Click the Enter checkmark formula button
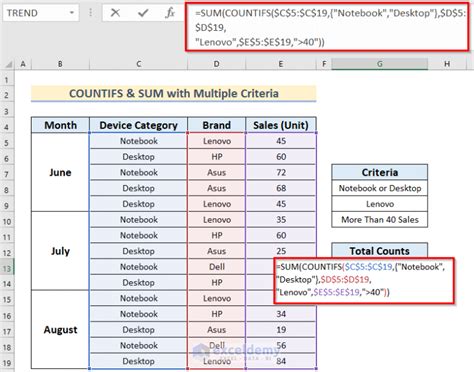 click(x=143, y=13)
